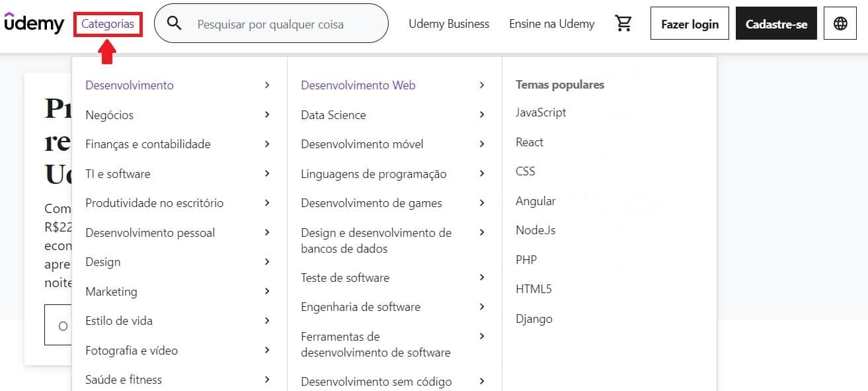Open the Ensine na Udemy page
This screenshot has height=391, width=868.
[x=551, y=23]
